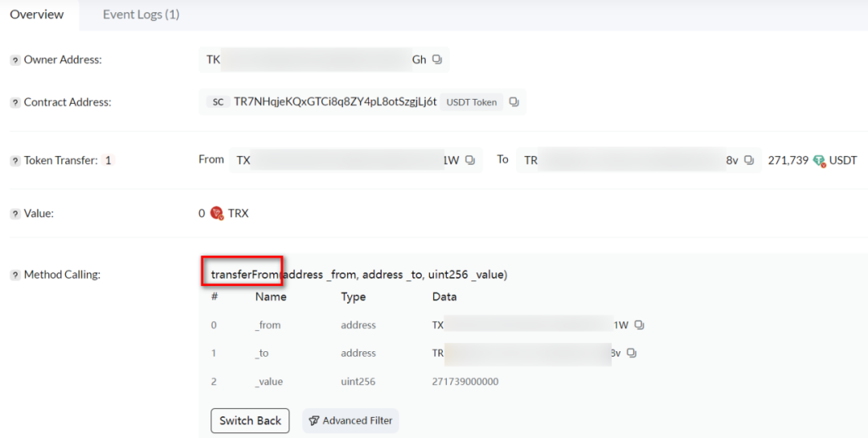
Task: Click the Value help icon
Action: 15,214
